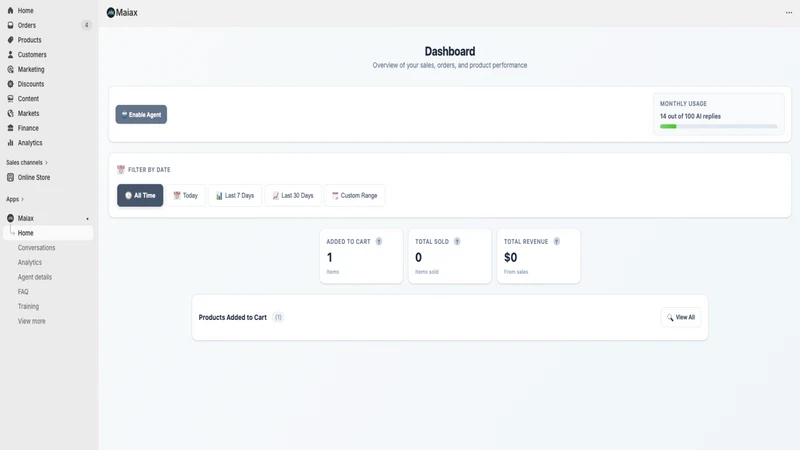
Task: Click the pin dot next to Maiax
Action: pyautogui.click(x=87, y=219)
